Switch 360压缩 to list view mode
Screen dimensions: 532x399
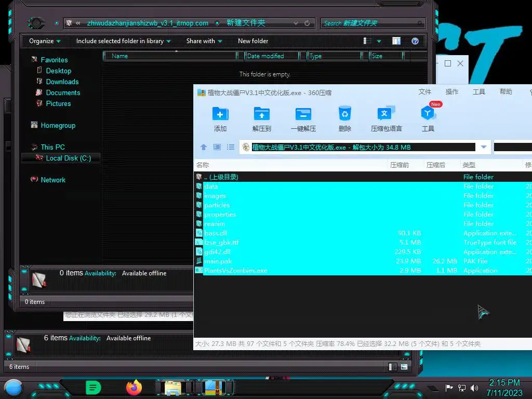point(231,147)
